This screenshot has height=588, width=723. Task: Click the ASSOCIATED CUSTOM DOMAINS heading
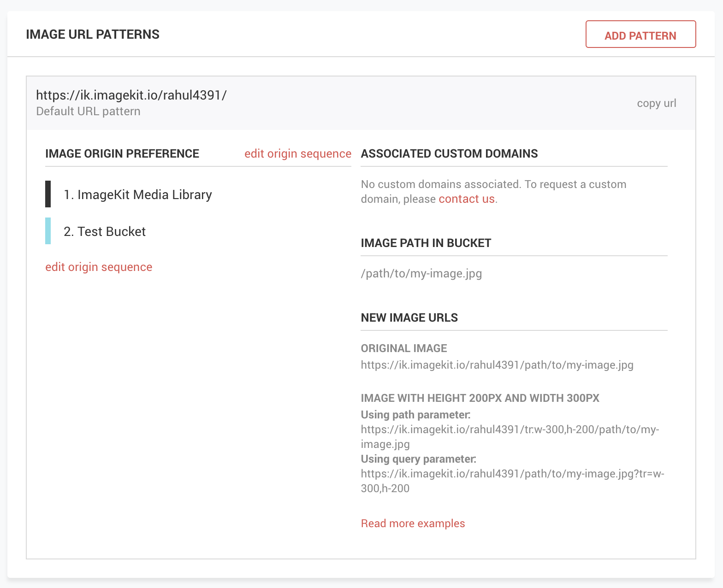click(450, 153)
